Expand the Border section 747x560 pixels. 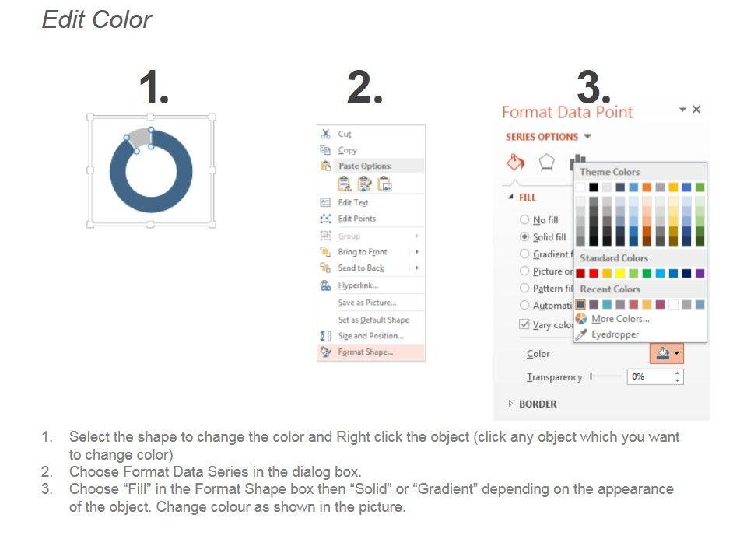511,404
